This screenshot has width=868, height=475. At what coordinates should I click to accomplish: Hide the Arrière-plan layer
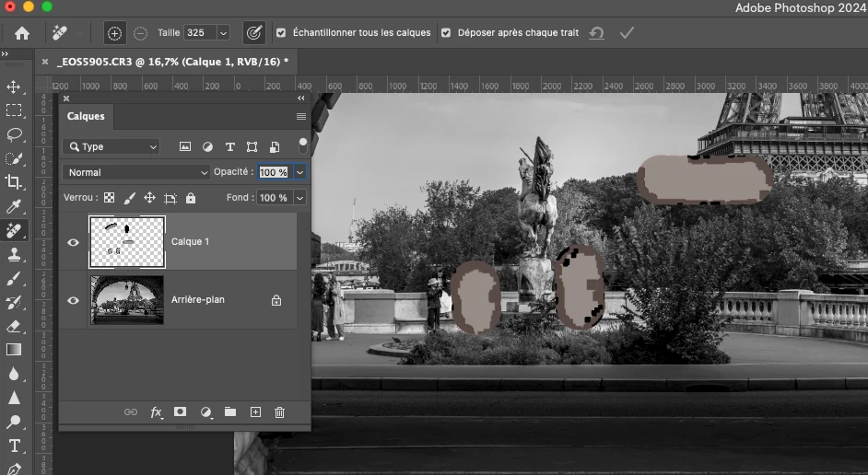73,300
